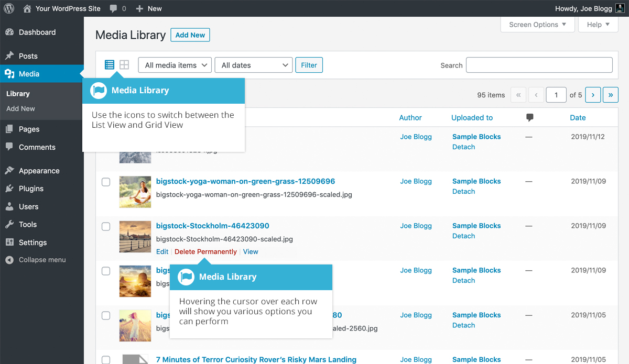
Task: Select checkbox for yoga-woman-on-green-grass item
Action: [x=106, y=182]
